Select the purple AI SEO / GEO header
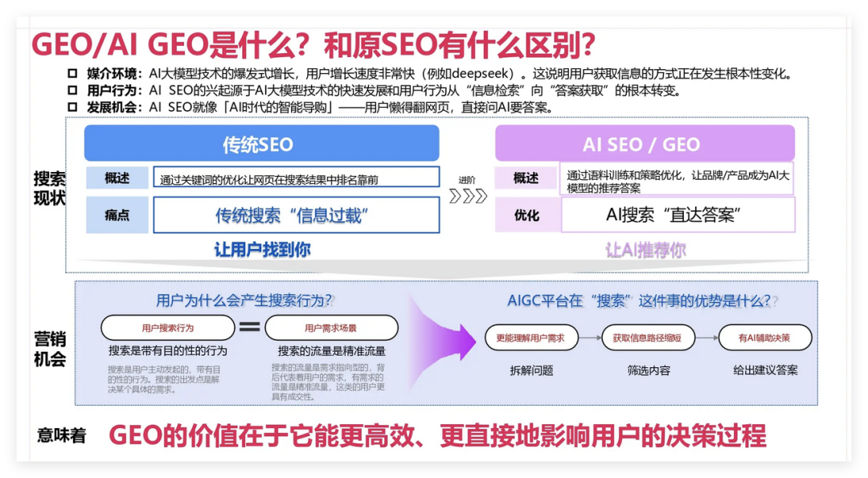 point(645,144)
